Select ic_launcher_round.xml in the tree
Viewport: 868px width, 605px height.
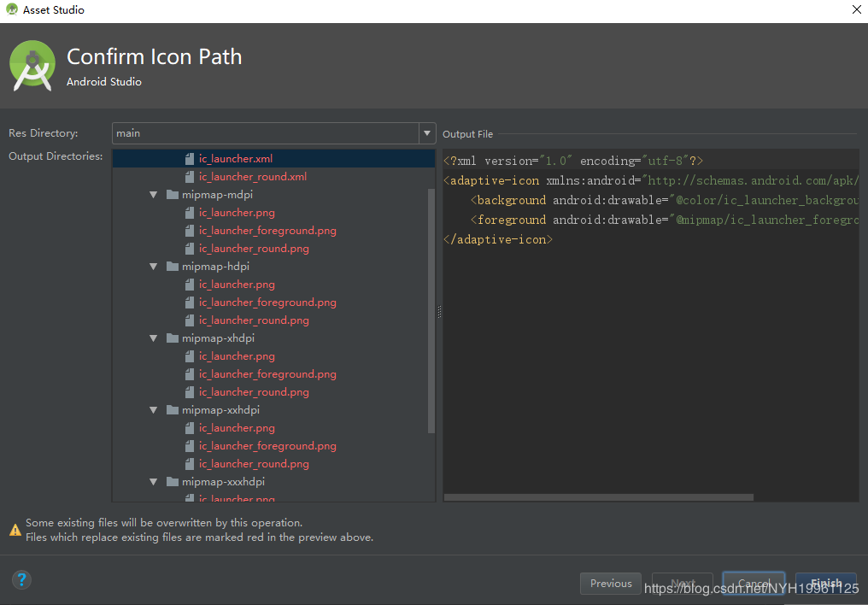252,177
